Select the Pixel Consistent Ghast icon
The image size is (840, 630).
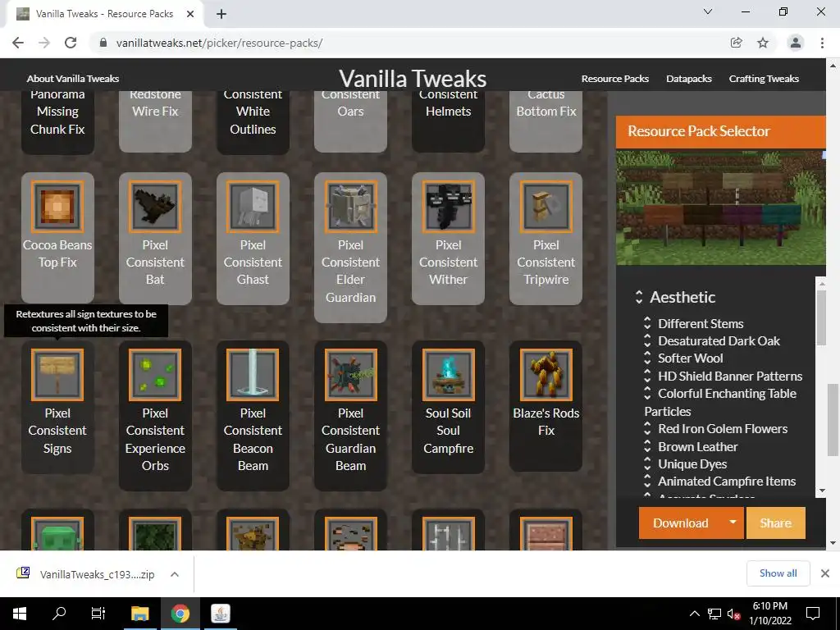[253, 206]
